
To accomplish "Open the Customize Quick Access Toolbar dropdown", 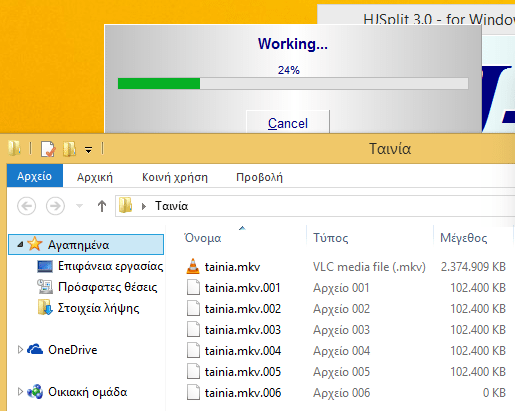I will 88,150.
